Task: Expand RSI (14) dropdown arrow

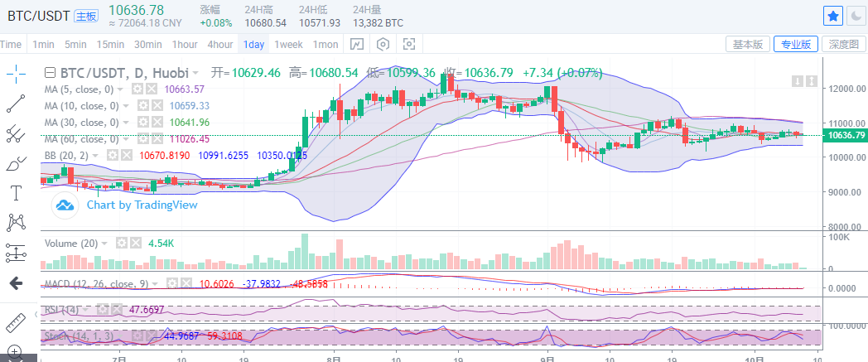Action: [87, 310]
